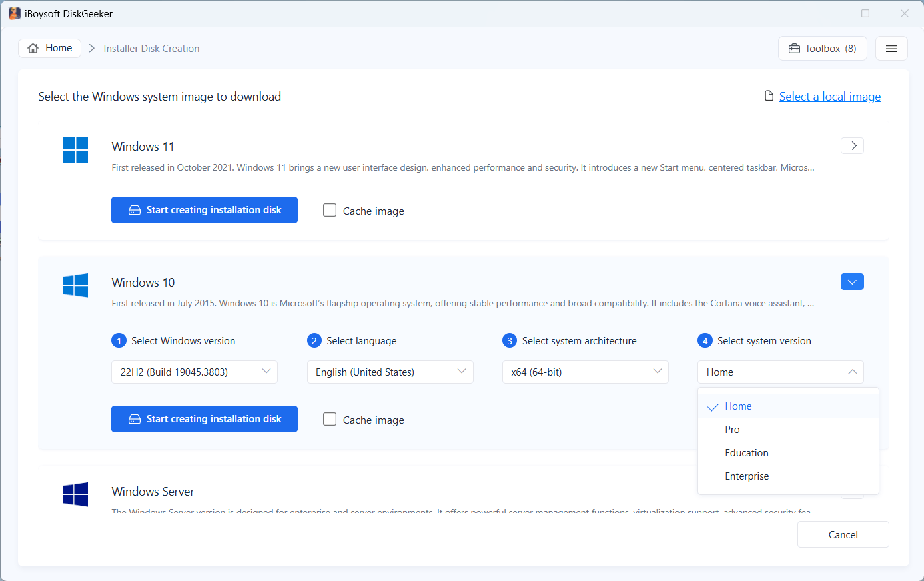Image resolution: width=924 pixels, height=581 pixels.
Task: Click the Windows 10 logo icon
Action: coord(75,285)
